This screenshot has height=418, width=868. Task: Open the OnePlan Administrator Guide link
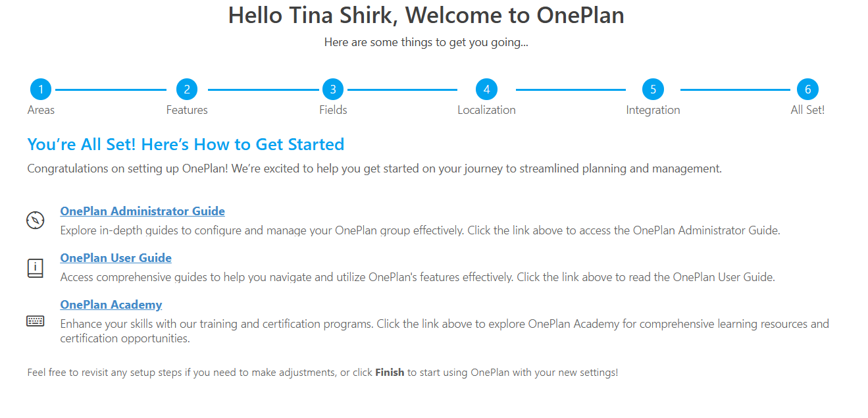point(143,211)
